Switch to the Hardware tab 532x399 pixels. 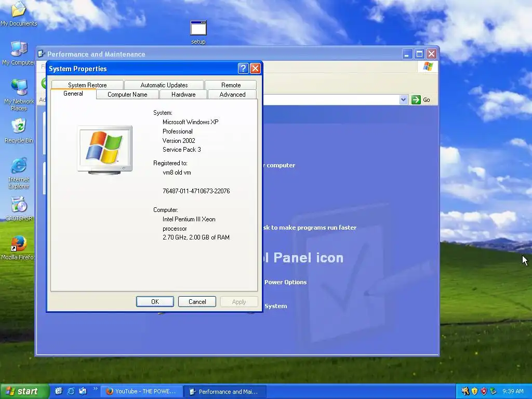183,95
